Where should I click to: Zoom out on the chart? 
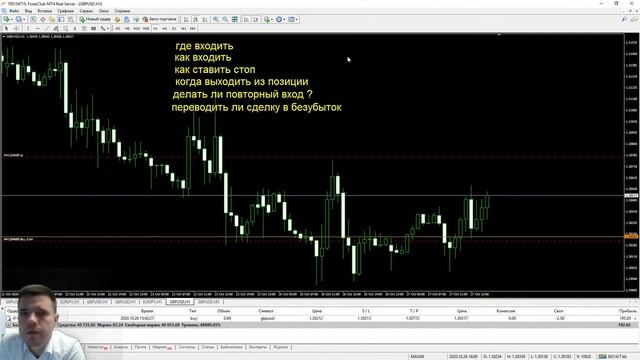coord(225,19)
